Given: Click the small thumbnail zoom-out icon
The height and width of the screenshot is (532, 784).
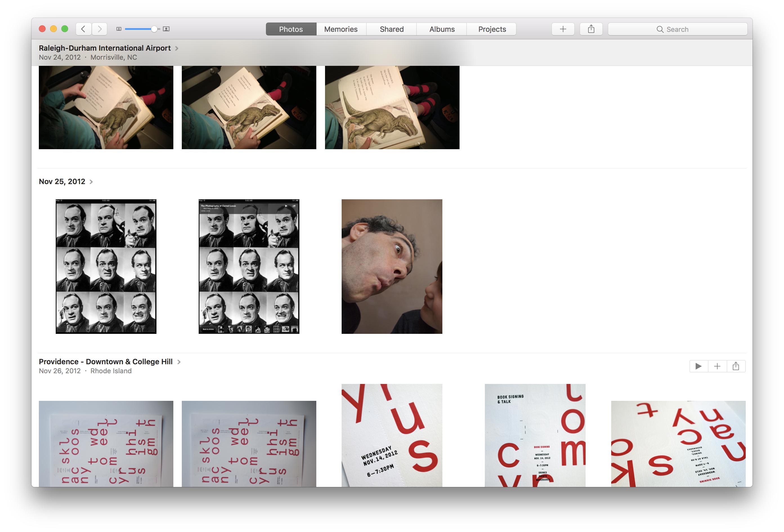Looking at the screenshot, I should tap(119, 29).
